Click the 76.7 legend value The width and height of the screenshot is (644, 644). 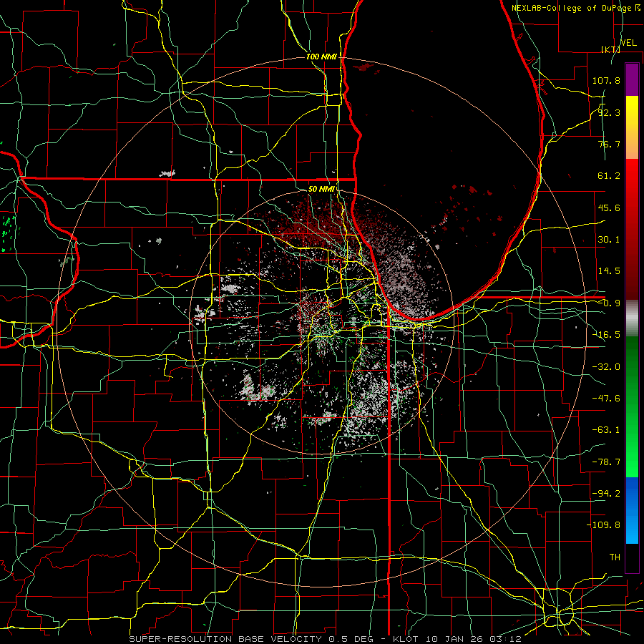(x=609, y=144)
